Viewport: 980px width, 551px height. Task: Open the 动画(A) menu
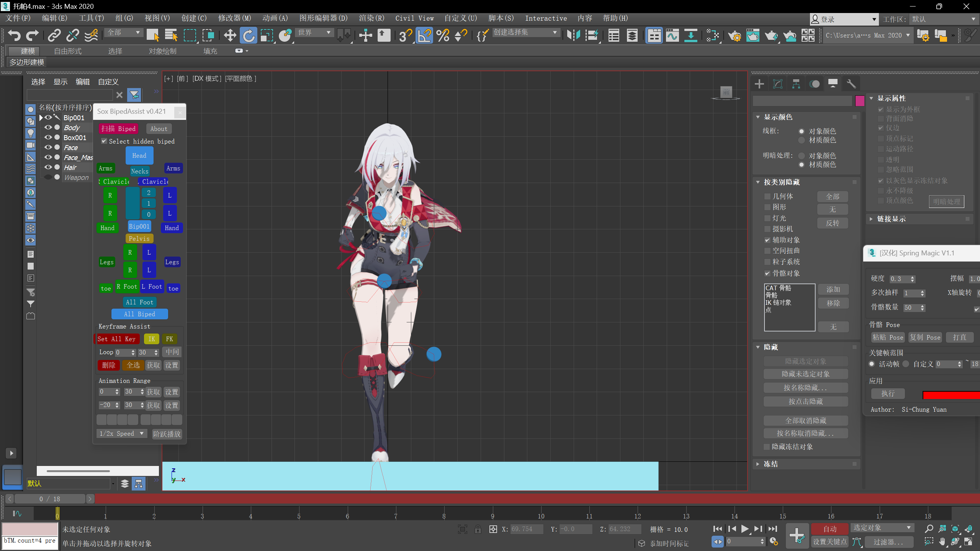point(275,18)
